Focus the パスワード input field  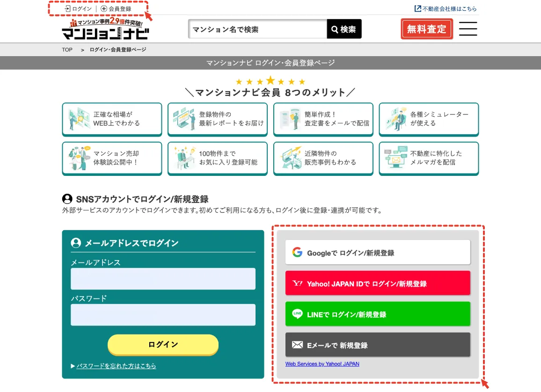pos(163,314)
